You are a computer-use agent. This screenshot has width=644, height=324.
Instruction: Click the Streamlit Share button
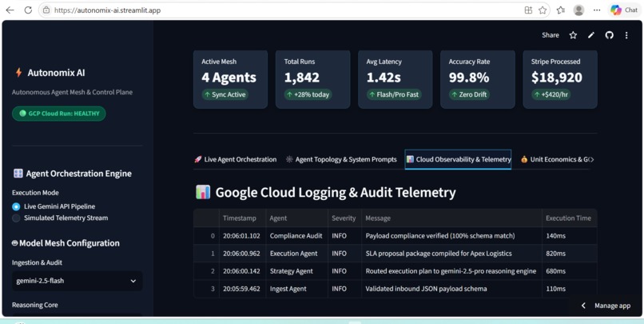(551, 35)
